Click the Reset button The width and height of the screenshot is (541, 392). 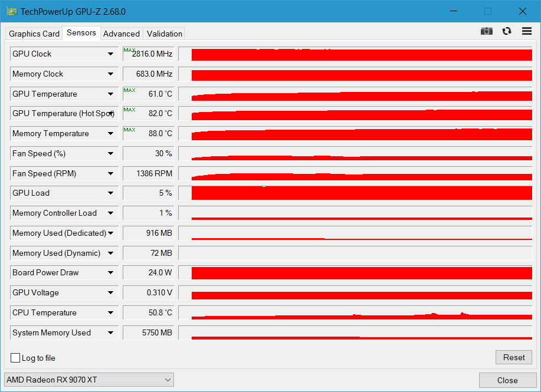(514, 358)
